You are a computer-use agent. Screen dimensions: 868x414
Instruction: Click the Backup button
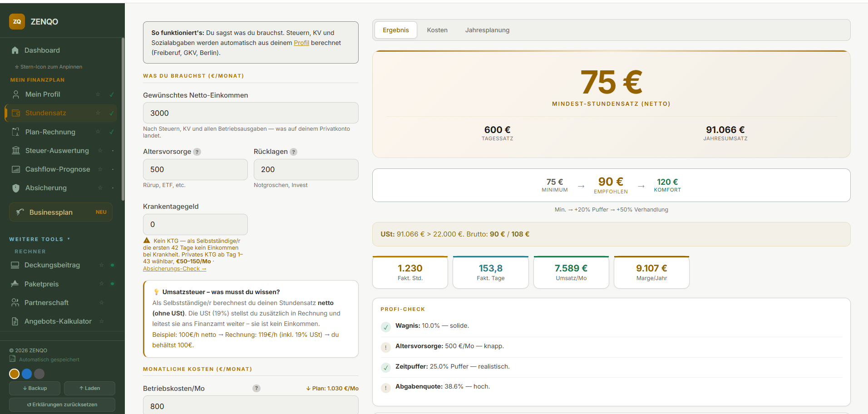(x=35, y=388)
